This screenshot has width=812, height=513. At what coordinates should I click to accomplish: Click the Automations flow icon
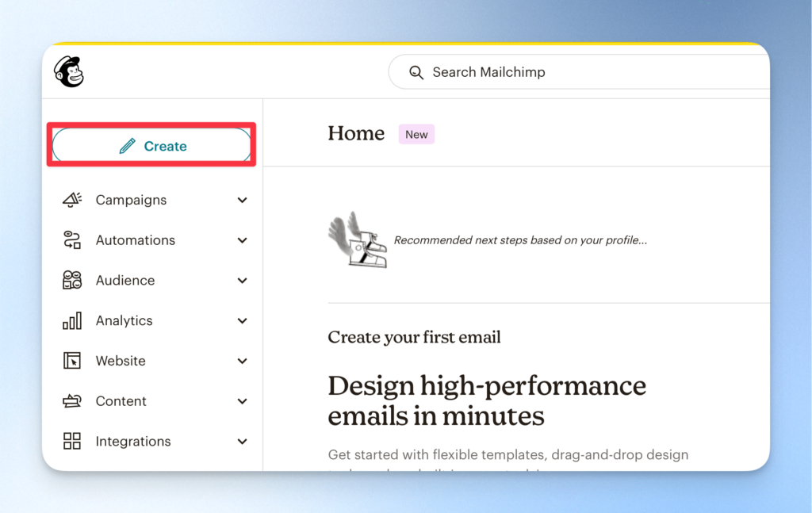72,240
